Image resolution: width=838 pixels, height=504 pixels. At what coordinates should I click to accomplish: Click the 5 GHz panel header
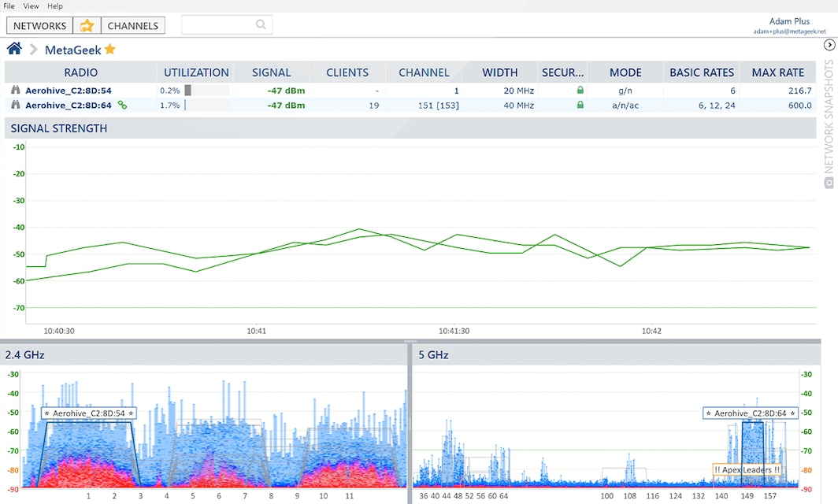coord(617,355)
